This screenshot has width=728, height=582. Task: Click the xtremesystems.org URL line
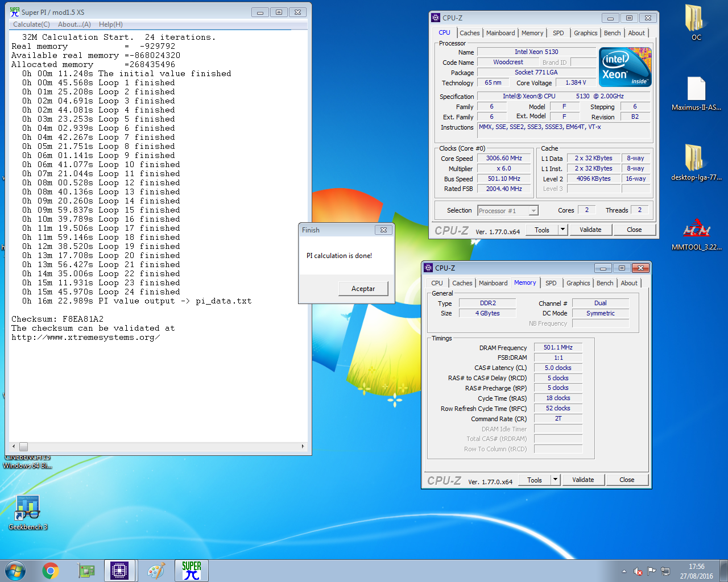[x=86, y=338]
